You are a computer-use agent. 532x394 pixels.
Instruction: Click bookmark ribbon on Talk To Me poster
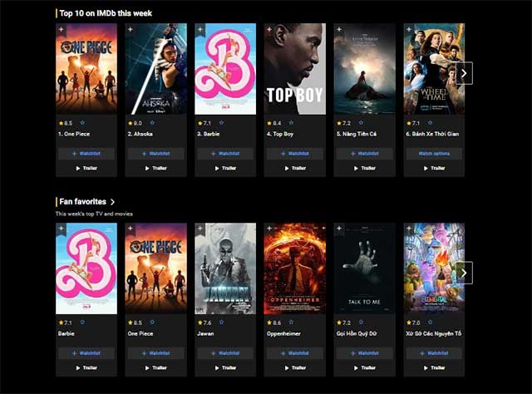[339, 229]
